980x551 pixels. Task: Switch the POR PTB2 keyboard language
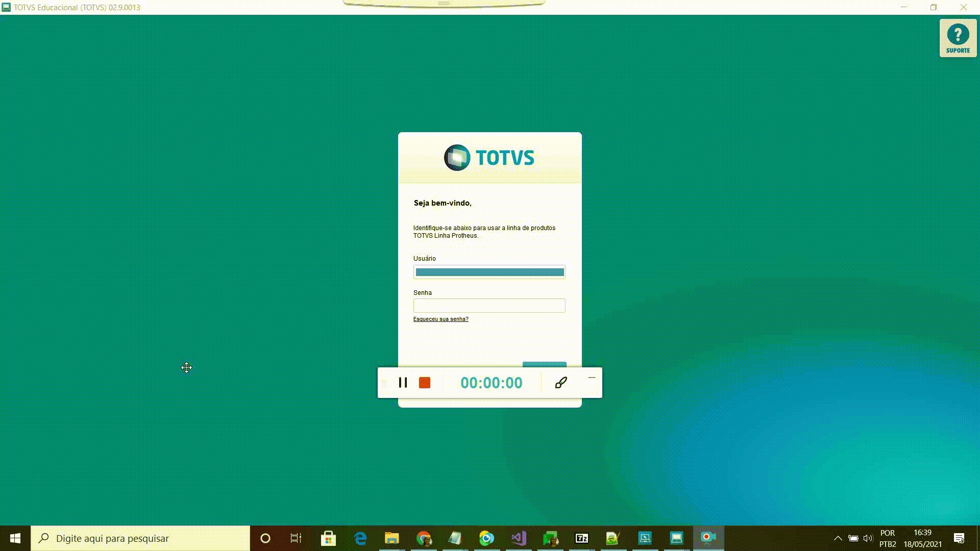[x=888, y=538]
